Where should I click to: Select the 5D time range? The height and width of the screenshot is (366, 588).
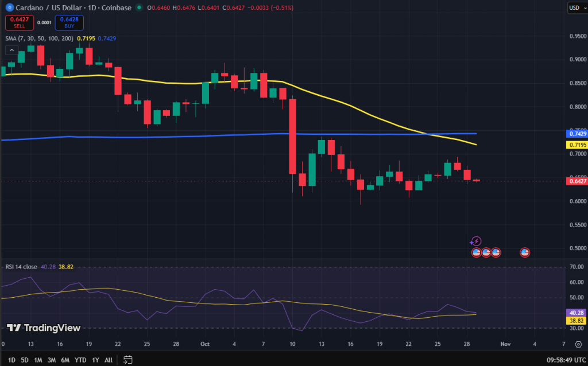25,360
